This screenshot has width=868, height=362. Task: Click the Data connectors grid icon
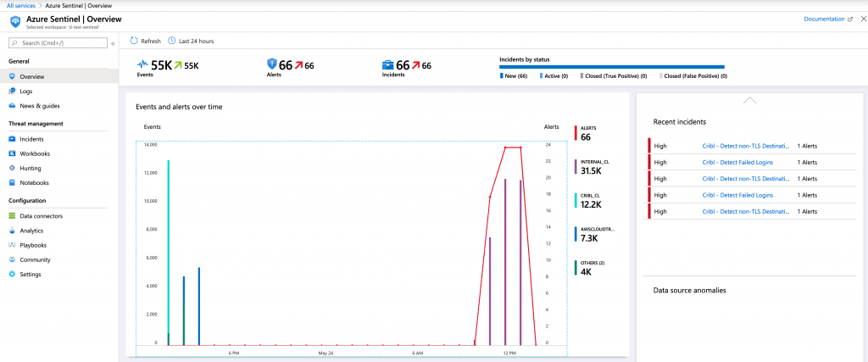click(x=12, y=216)
